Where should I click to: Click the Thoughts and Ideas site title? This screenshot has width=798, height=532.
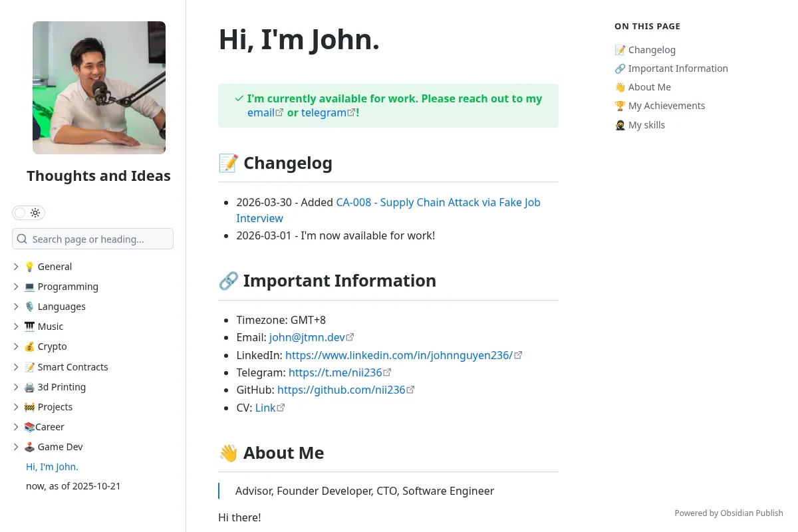[99, 176]
